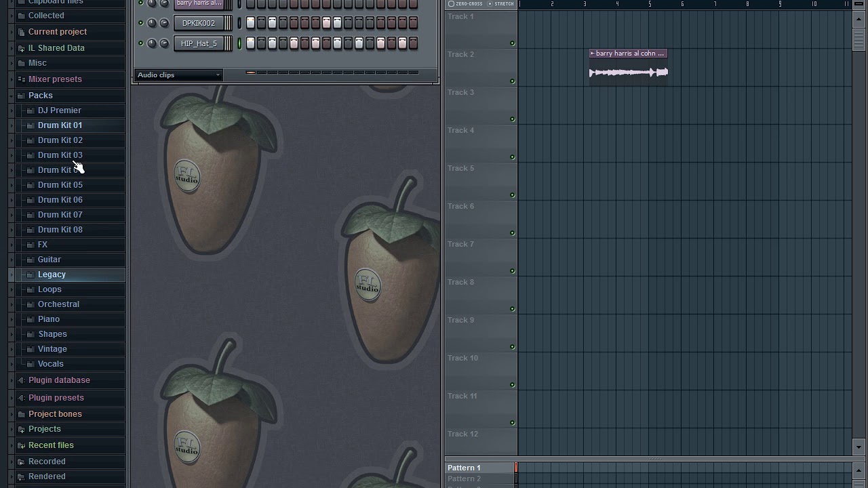
Task: Click the Collected folder icon
Action: (21, 16)
